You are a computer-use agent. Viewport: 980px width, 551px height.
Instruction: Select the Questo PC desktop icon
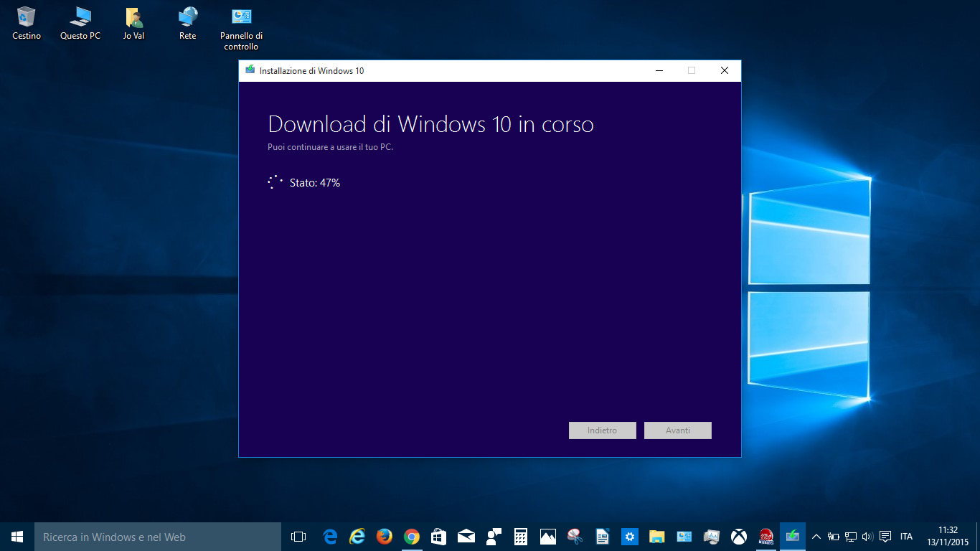click(80, 23)
